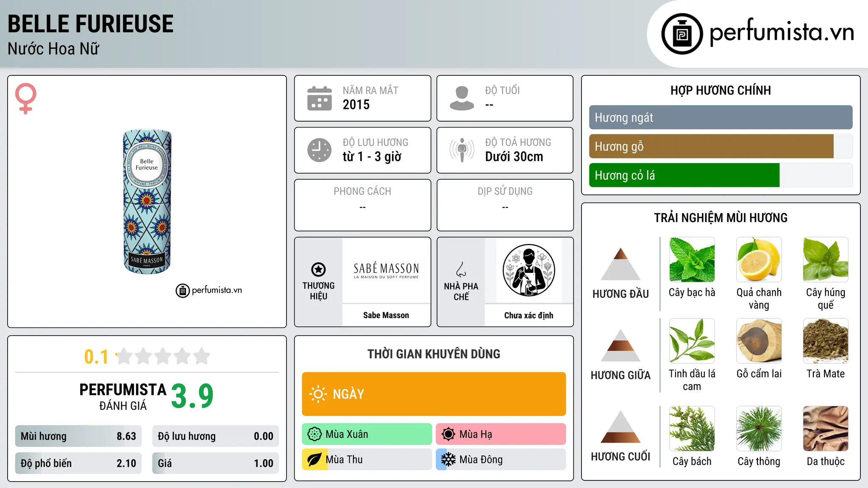Click the star rating row next to 0.1
Image resolution: width=868 pixels, height=488 pixels.
(163, 356)
